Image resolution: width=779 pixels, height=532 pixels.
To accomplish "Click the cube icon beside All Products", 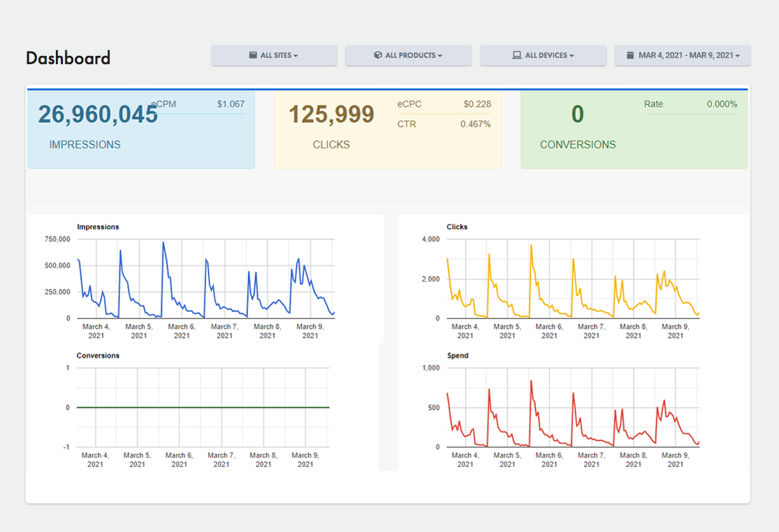I will tap(378, 55).
